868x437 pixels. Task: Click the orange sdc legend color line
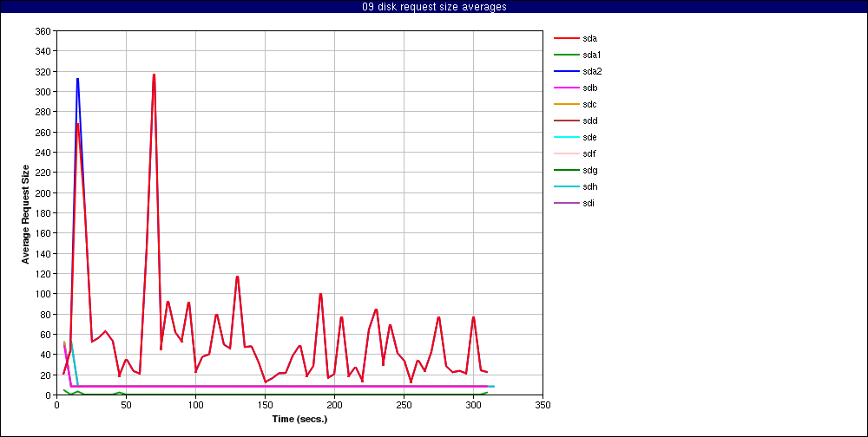click(x=566, y=105)
